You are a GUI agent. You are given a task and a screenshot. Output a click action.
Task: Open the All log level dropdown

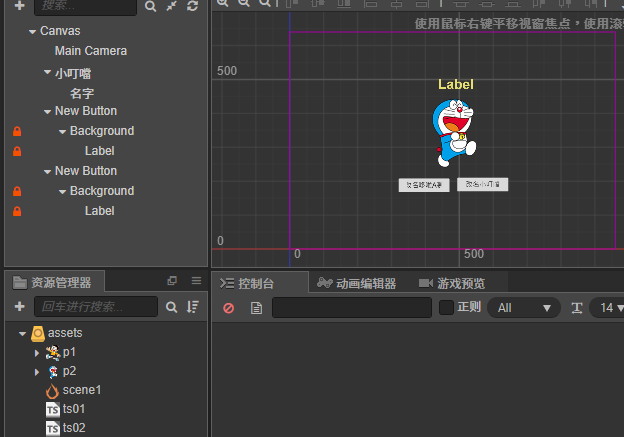tap(524, 307)
